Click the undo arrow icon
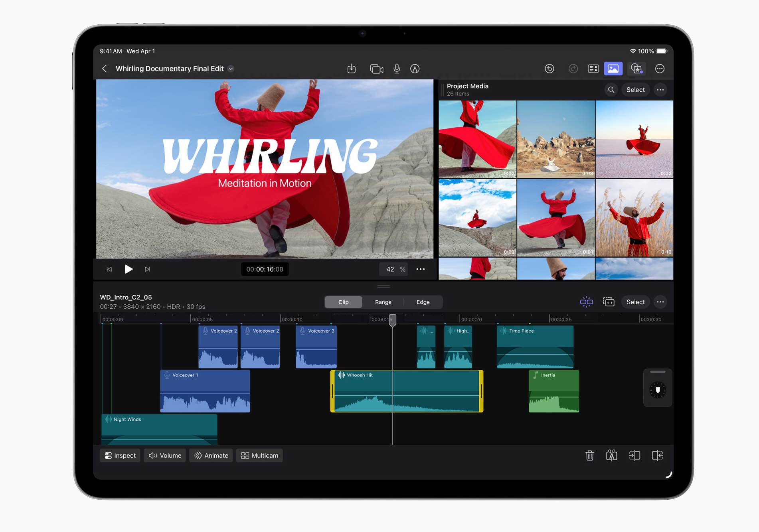The image size is (759, 532). pos(549,69)
